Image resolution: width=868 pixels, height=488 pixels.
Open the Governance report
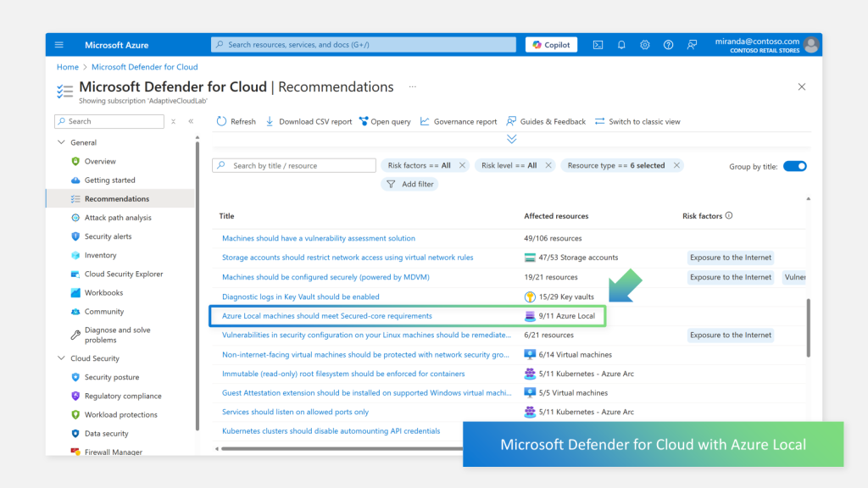[x=459, y=122]
